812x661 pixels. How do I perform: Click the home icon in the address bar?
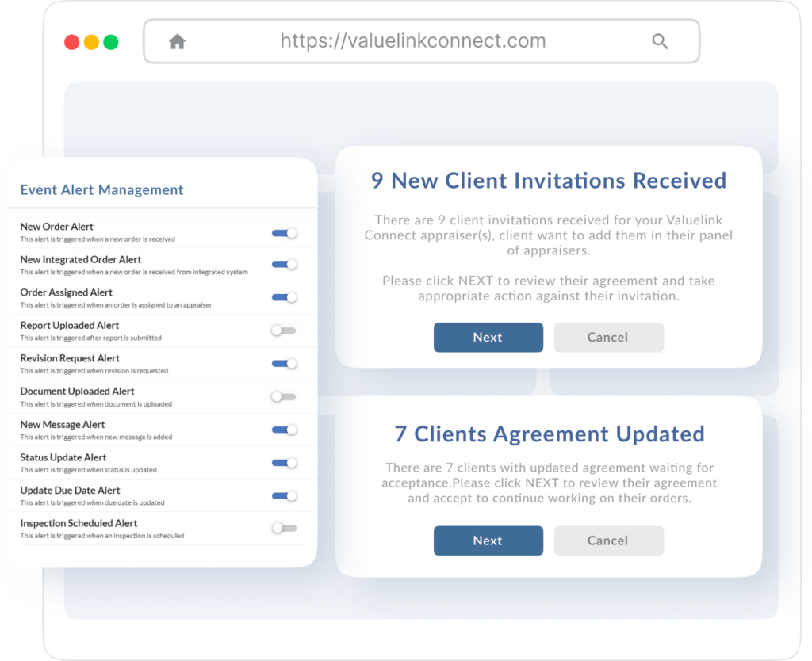click(177, 40)
